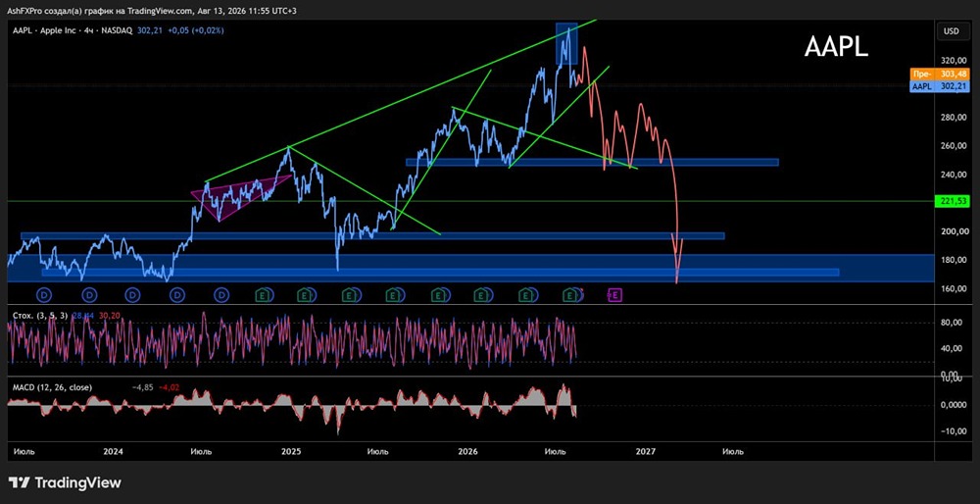Click the 2024 label on time axis
980x504 pixels.
point(113,451)
